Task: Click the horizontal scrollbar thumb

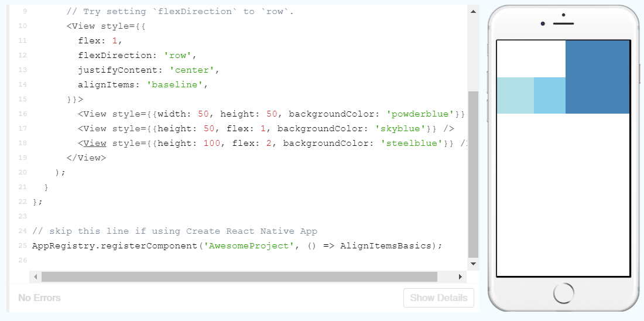Action: (239, 276)
